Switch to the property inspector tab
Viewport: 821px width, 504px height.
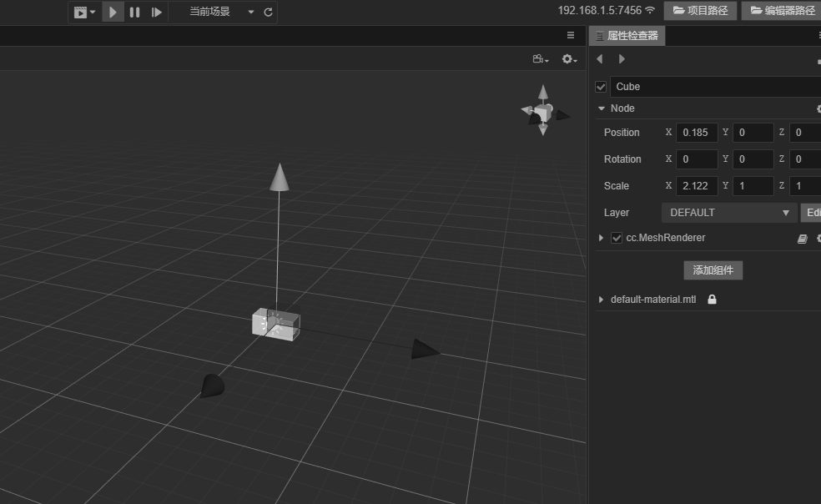(627, 36)
